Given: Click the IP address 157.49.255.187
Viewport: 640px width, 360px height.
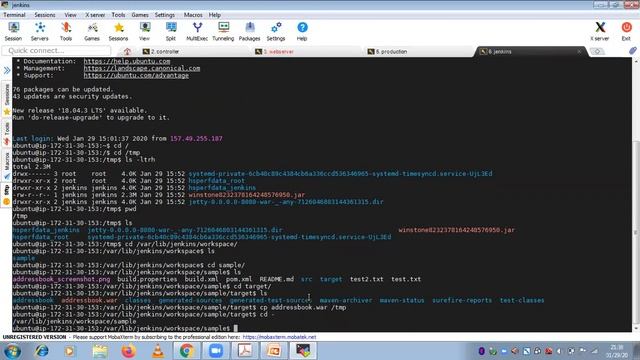Looking at the screenshot, I should (196, 139).
